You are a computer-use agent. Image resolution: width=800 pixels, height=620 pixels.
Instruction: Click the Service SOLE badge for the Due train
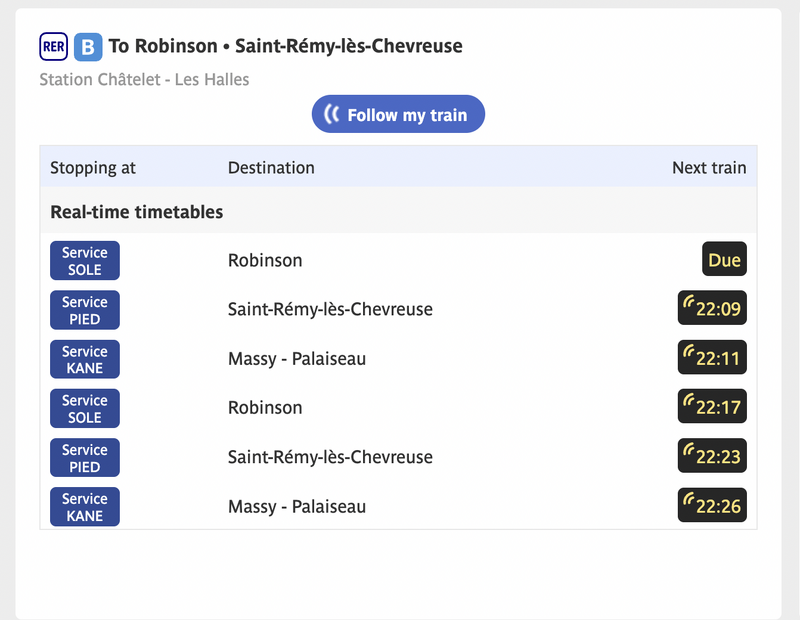click(85, 261)
